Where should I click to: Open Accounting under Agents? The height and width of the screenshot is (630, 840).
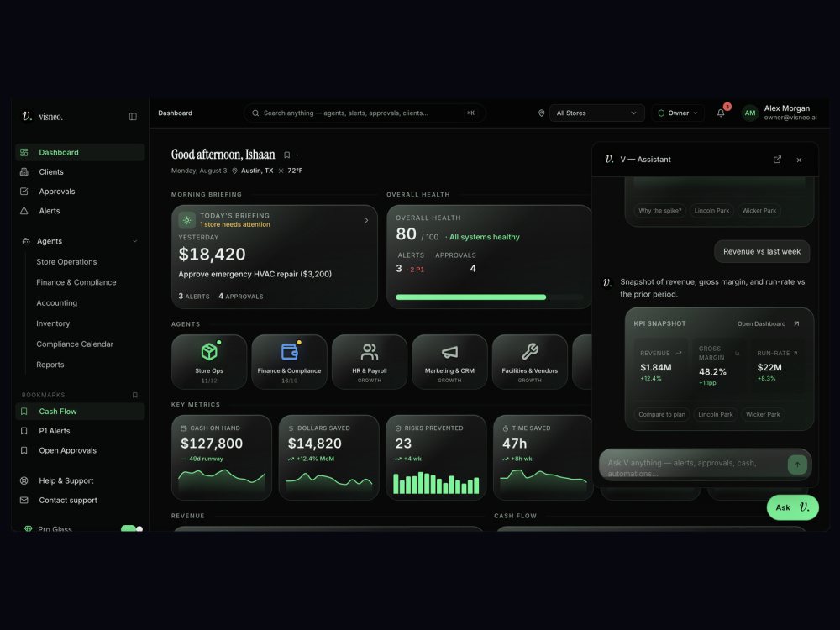click(x=57, y=303)
